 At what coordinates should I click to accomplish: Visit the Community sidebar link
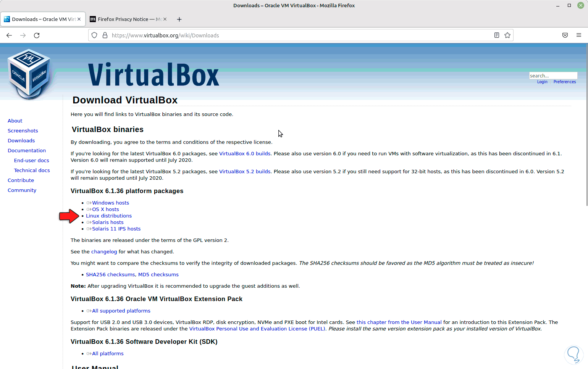click(x=22, y=190)
